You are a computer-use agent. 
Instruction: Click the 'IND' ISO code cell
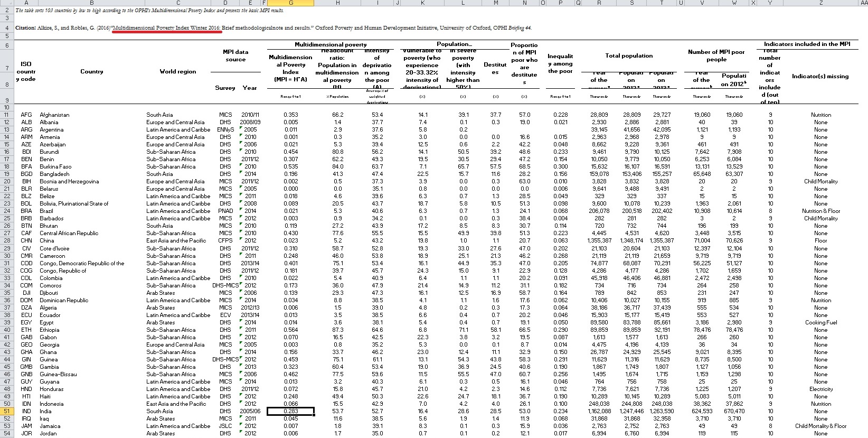click(26, 411)
